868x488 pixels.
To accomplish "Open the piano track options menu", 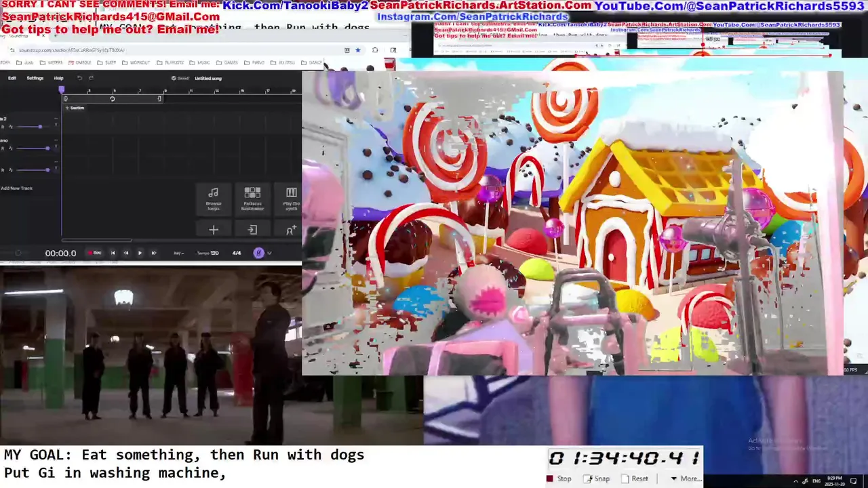I will click(56, 140).
